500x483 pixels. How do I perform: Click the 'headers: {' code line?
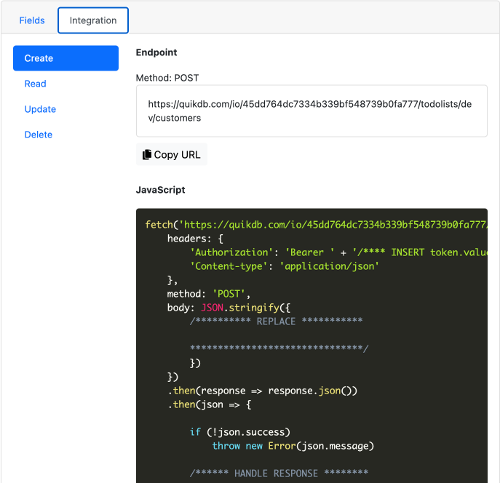click(x=195, y=239)
